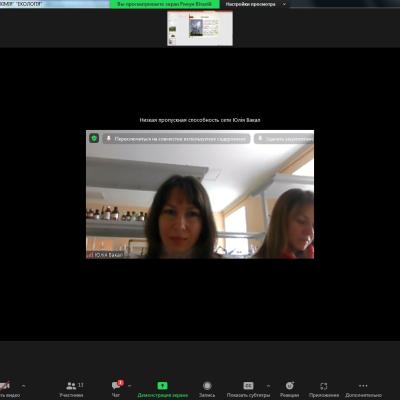400x400 pixels.
Task: Click the partially visible button right of the switch button
Action: click(x=284, y=139)
